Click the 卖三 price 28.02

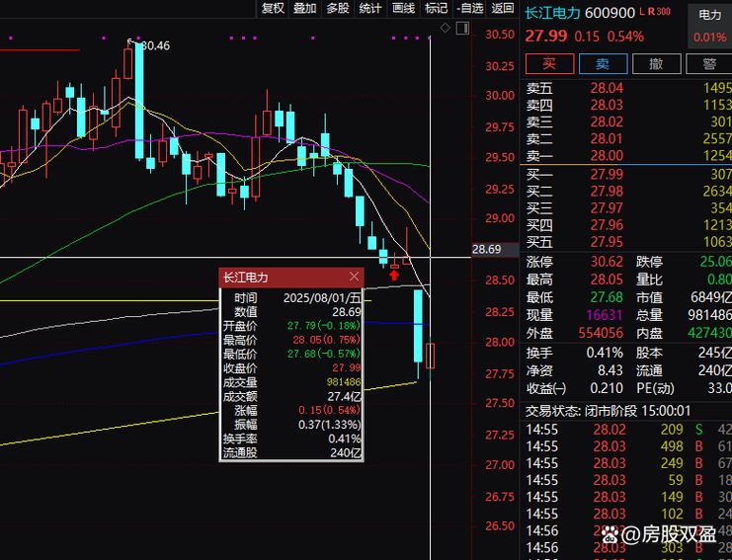[607, 121]
